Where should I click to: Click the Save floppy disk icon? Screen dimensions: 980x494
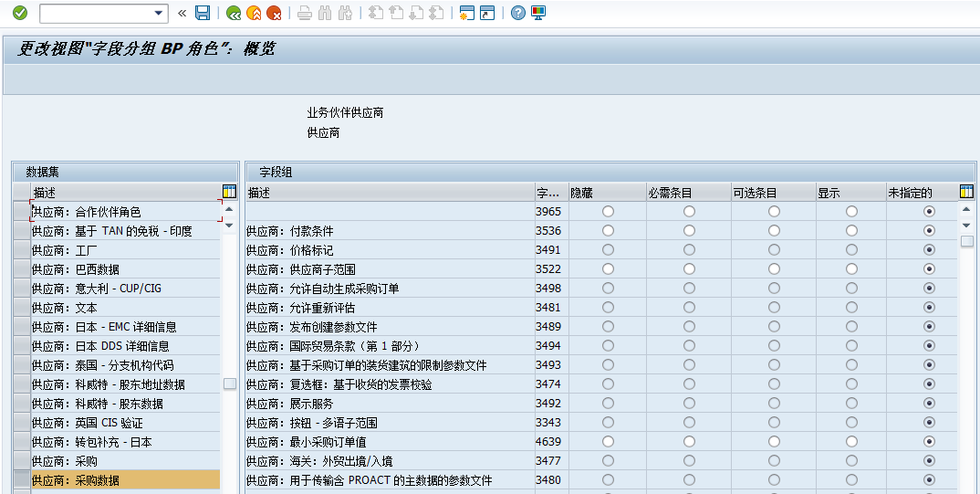click(x=203, y=13)
